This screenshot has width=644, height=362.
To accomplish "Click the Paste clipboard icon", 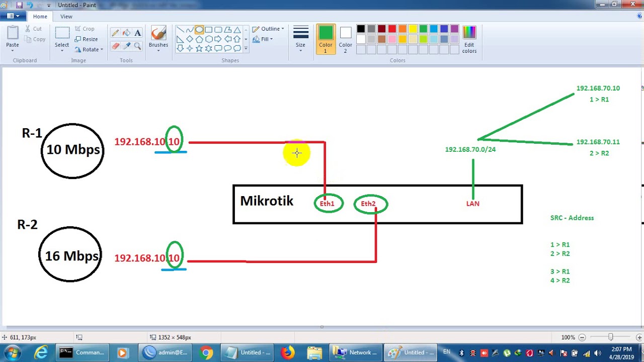I will tap(13, 33).
